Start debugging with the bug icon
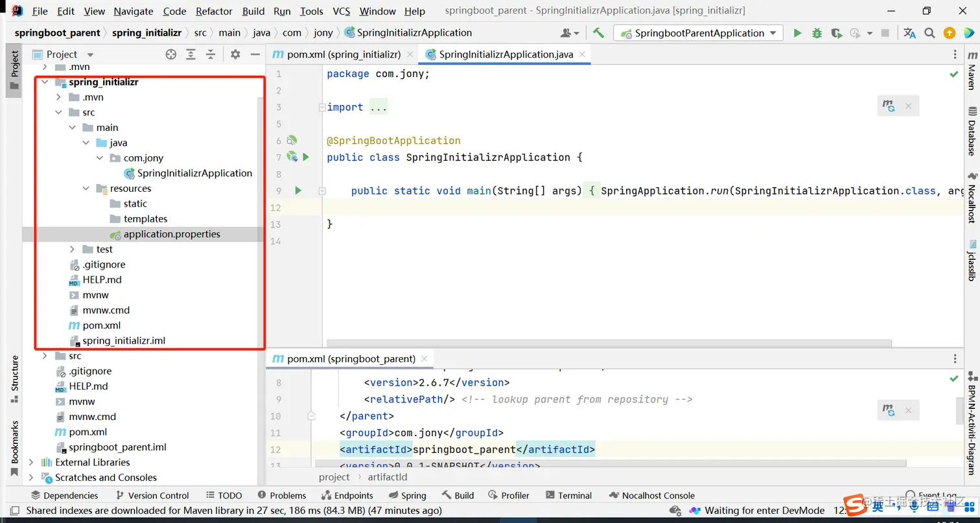Image resolution: width=980 pixels, height=523 pixels. click(817, 33)
